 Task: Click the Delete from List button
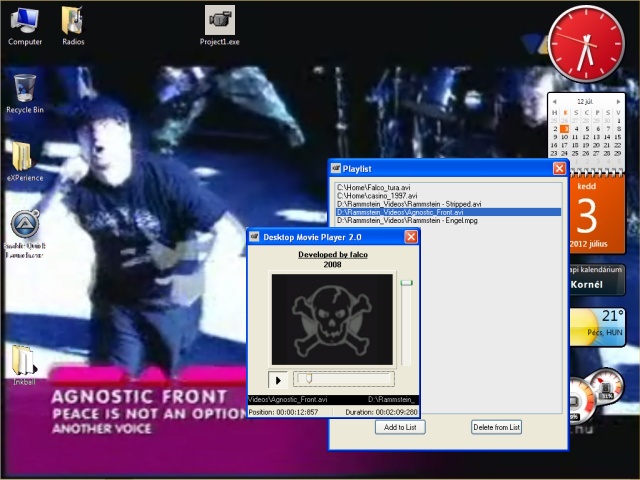pyautogui.click(x=496, y=427)
